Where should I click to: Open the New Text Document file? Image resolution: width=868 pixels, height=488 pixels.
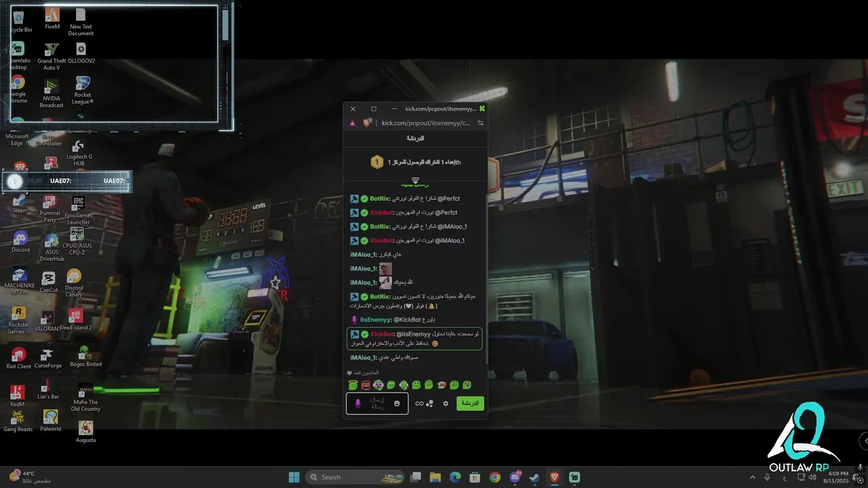click(81, 22)
